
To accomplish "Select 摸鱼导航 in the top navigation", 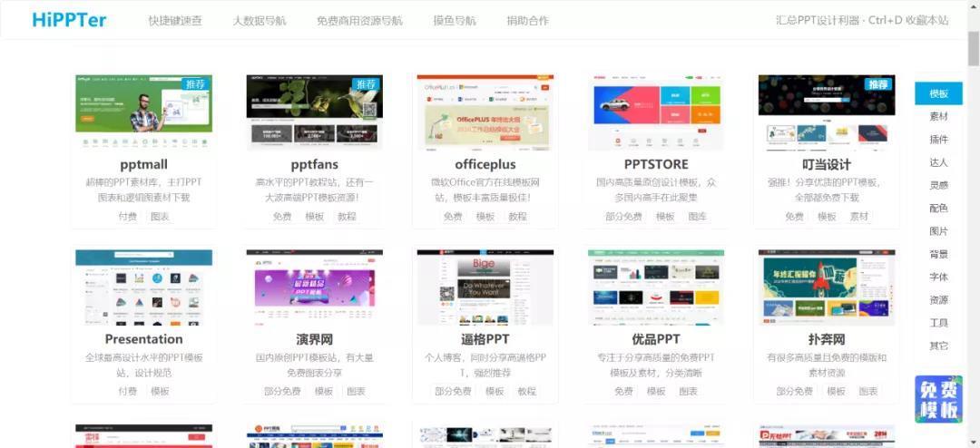I will point(454,21).
